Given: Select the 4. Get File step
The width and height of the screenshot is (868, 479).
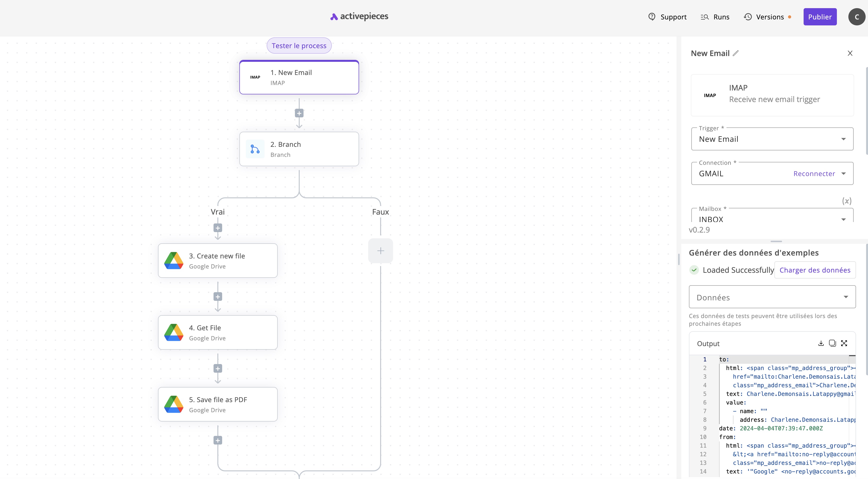Looking at the screenshot, I should click(x=218, y=332).
